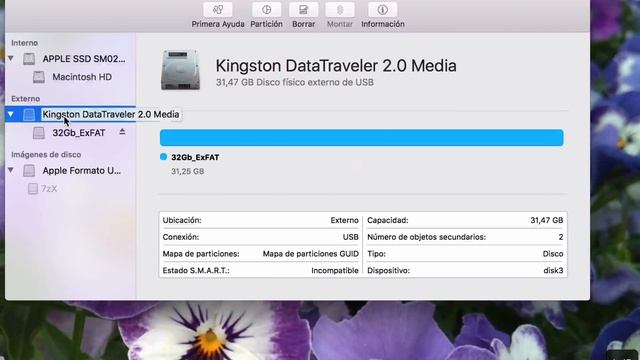Click the Imágenes de disco section header

point(46,155)
